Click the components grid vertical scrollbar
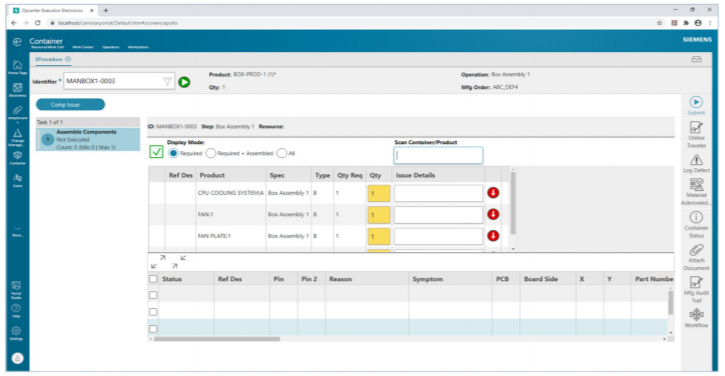The image size is (725, 376). (513, 203)
